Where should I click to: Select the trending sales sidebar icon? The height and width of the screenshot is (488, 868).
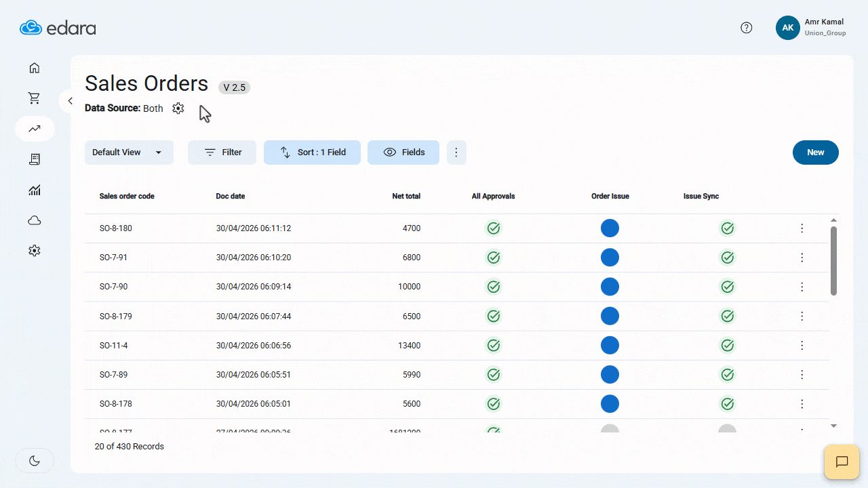pyautogui.click(x=35, y=129)
